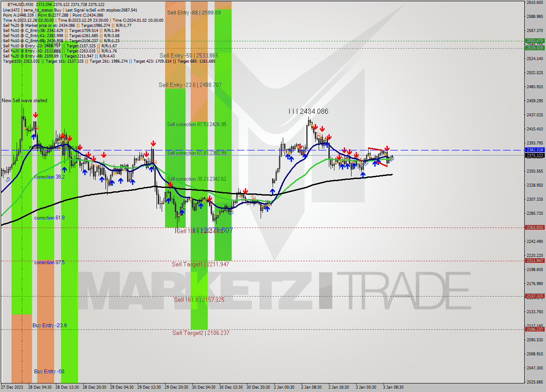Viewport: 546px width, 392px height.
Task: Click the red 2211.947 price tag on axis
Action: pyautogui.click(x=535, y=260)
